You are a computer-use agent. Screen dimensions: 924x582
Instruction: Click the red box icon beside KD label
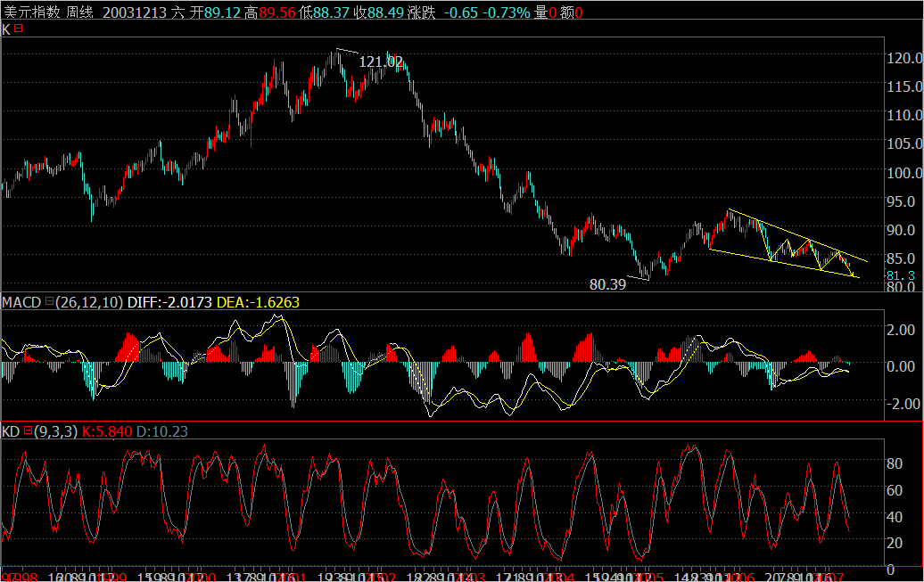(x=28, y=430)
